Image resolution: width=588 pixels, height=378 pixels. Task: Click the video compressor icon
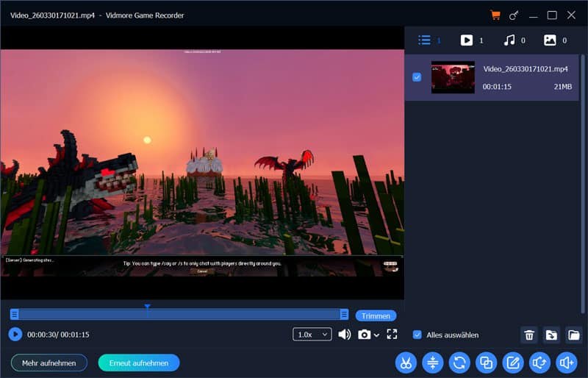tap(433, 362)
